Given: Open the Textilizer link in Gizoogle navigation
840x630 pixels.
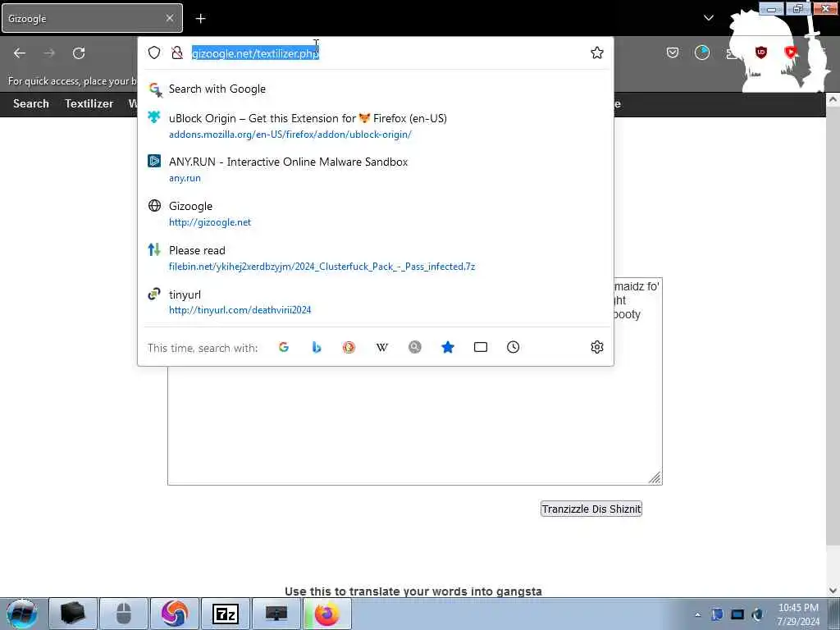Looking at the screenshot, I should (89, 104).
